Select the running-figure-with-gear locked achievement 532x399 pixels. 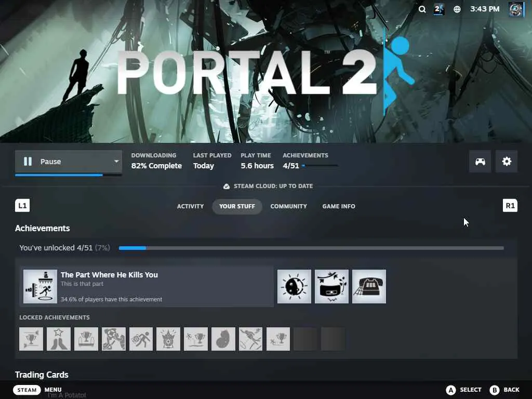point(141,339)
